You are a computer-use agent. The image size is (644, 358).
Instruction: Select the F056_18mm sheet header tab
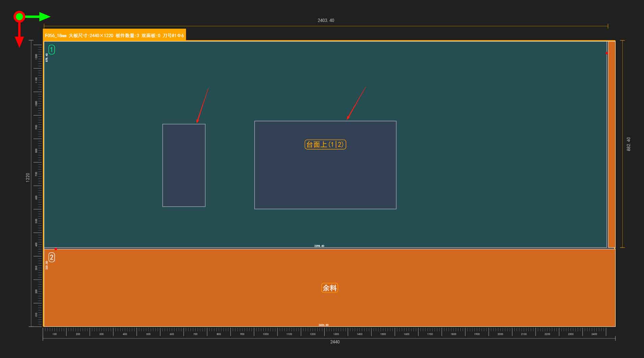click(114, 35)
